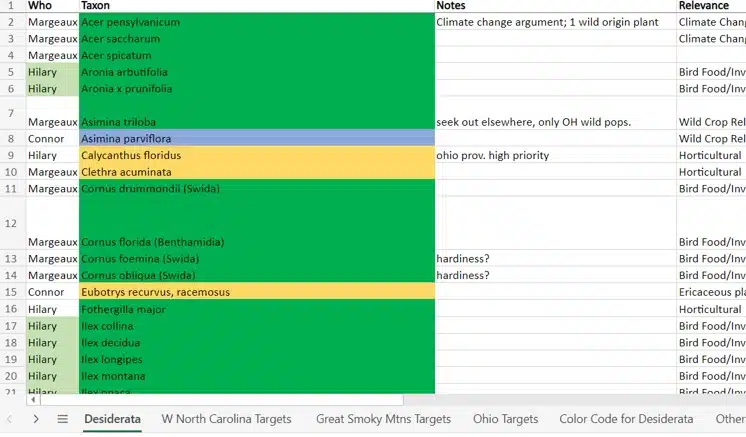The image size is (746, 437).
Task: Go to next sheet tab arrow
Action: (36, 419)
